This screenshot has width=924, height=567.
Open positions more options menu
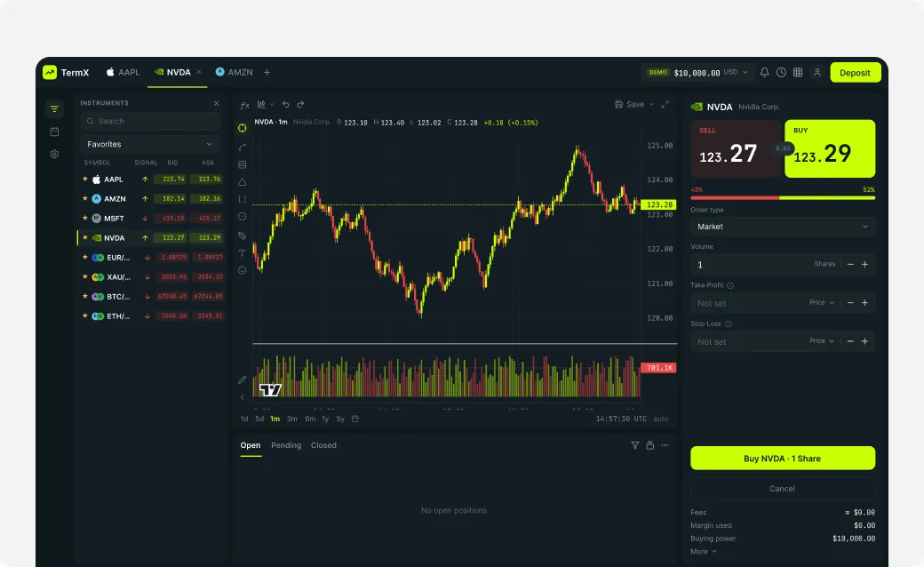[x=665, y=445]
